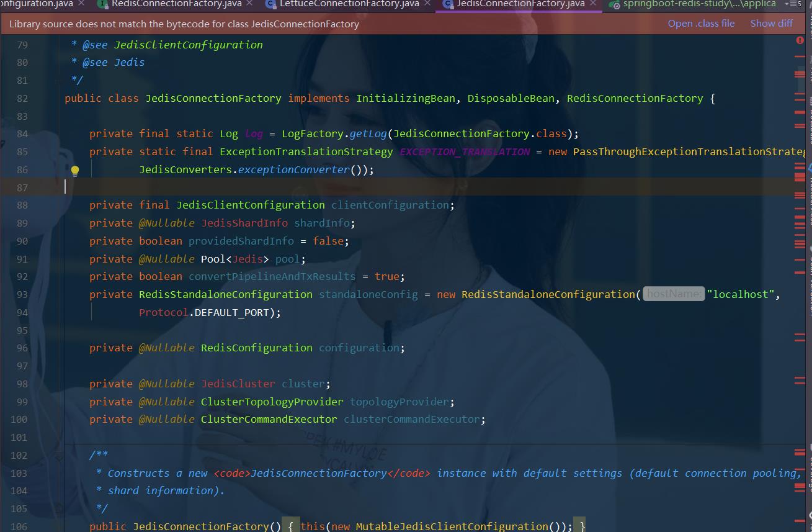Click the interface icon on RedisConnectionFactory.java tab
This screenshot has height=532, width=812.
(104, 4)
